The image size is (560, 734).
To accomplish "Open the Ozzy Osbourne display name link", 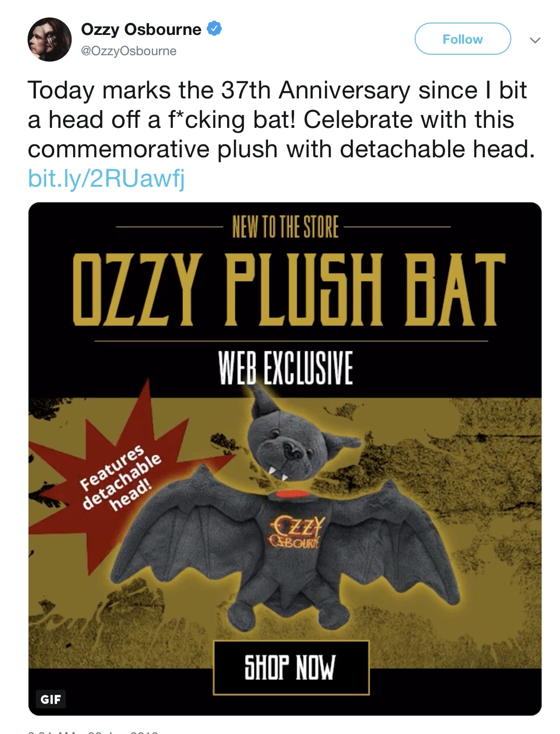I will (141, 29).
